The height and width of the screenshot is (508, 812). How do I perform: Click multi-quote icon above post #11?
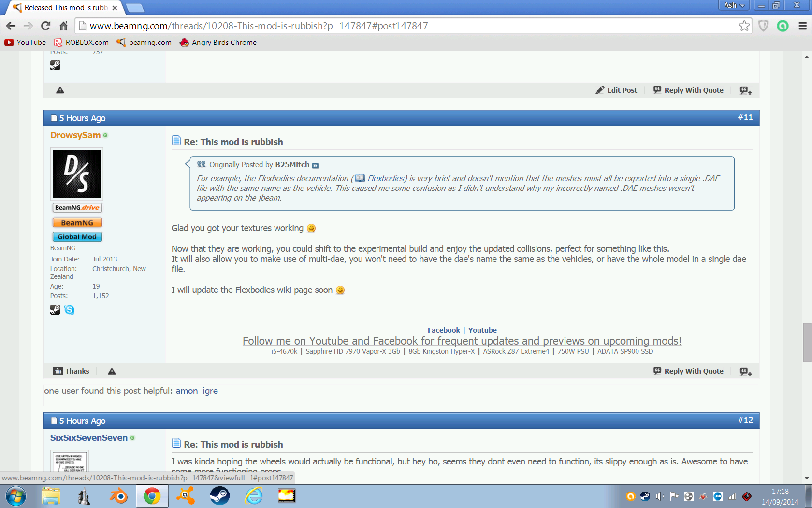click(746, 90)
